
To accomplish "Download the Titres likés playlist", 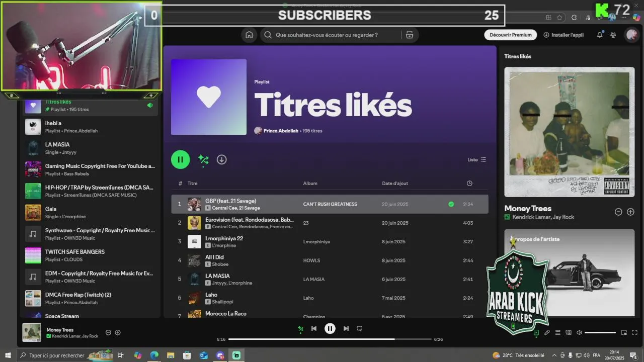I will pyautogui.click(x=222, y=159).
